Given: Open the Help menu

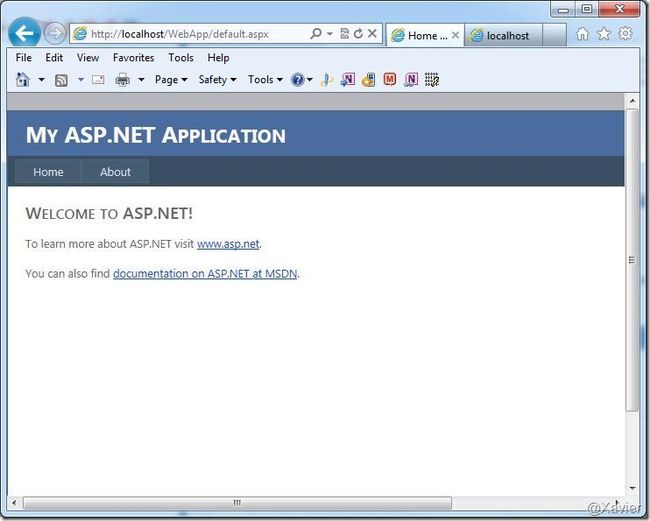Looking at the screenshot, I should [218, 58].
